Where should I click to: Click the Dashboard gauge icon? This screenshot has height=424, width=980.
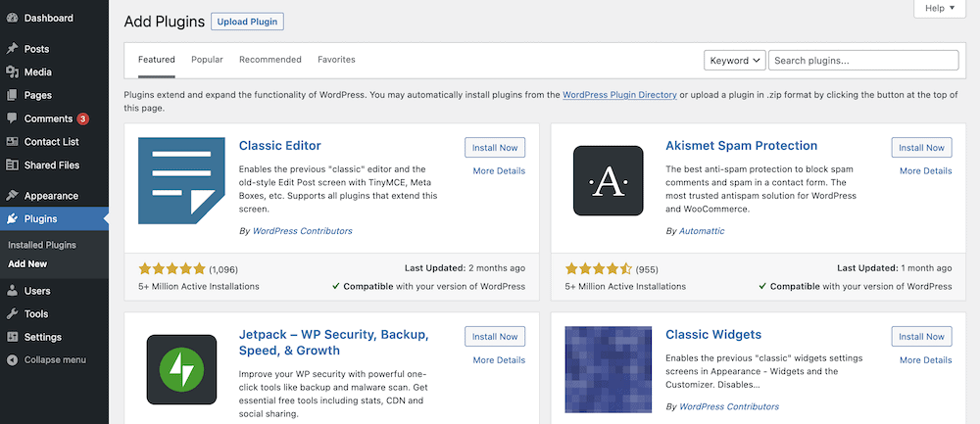click(12, 18)
